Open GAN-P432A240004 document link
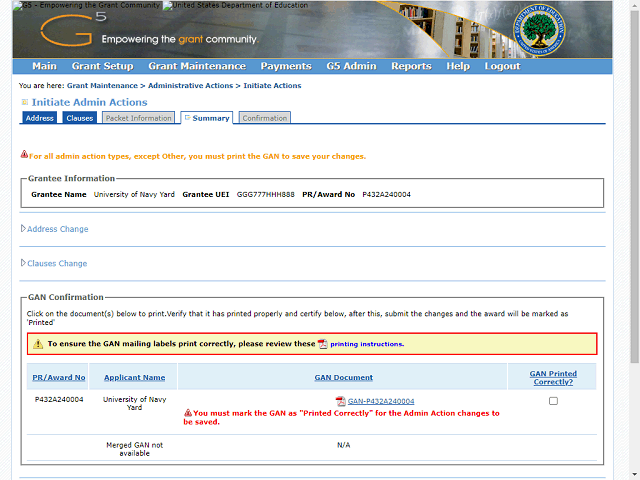 pos(381,401)
